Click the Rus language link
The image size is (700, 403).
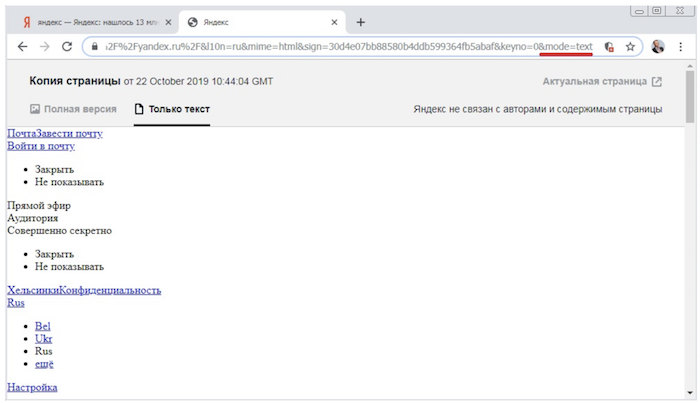pos(16,303)
